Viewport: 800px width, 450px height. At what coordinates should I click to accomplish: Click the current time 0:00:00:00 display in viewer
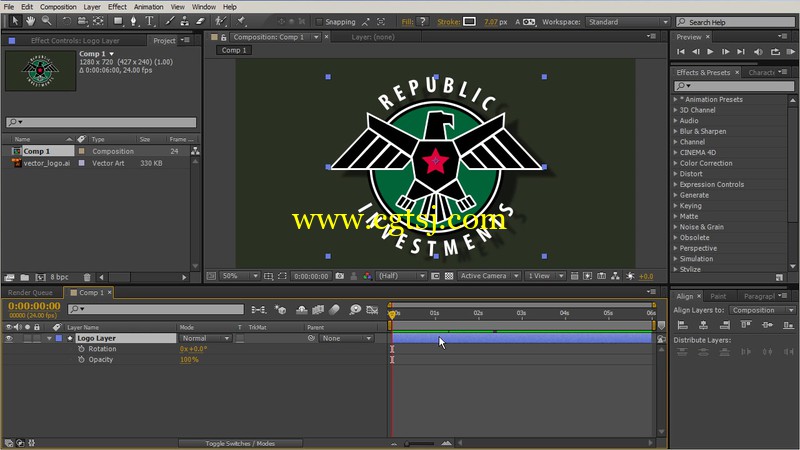311,276
